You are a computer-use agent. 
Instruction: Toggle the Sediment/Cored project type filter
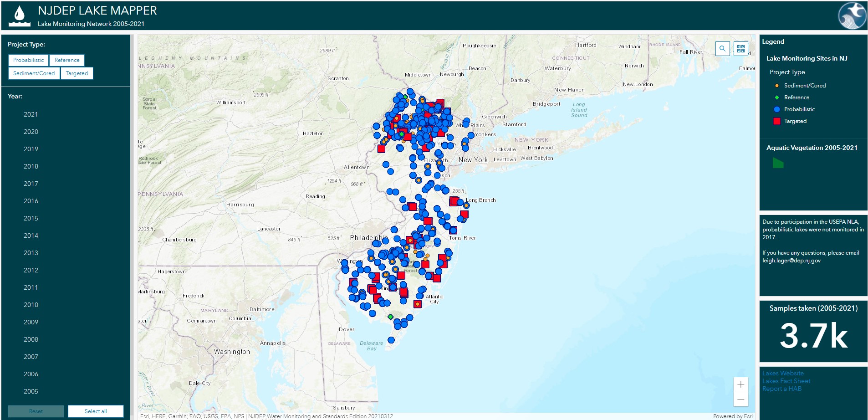click(x=34, y=73)
